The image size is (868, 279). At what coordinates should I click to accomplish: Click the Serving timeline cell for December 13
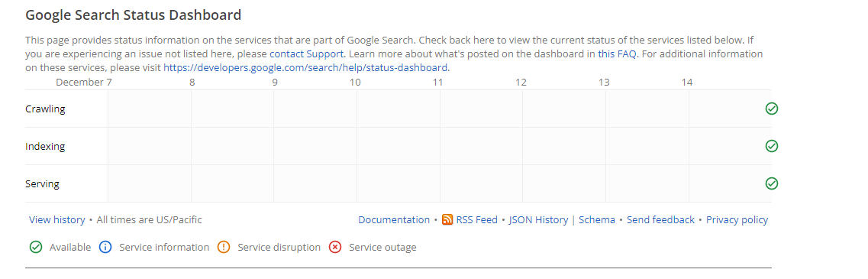point(647,183)
